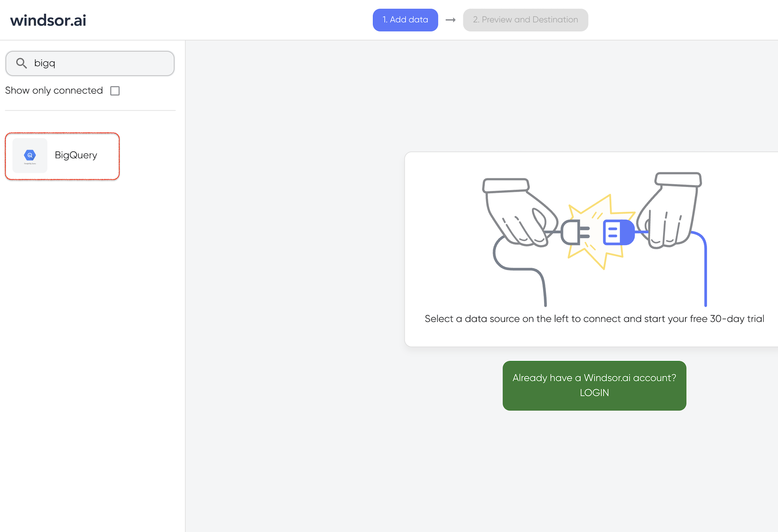
Task: Click the 'Show only connected' label text
Action: 54,90
